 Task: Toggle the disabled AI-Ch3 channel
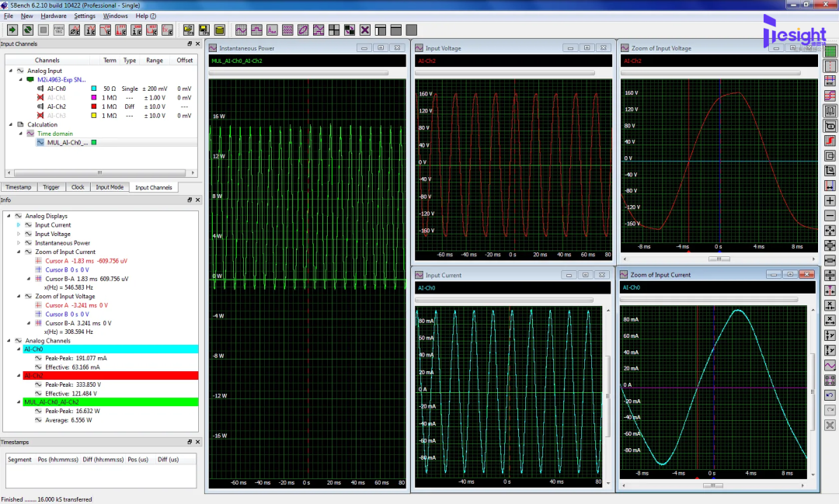(40, 116)
